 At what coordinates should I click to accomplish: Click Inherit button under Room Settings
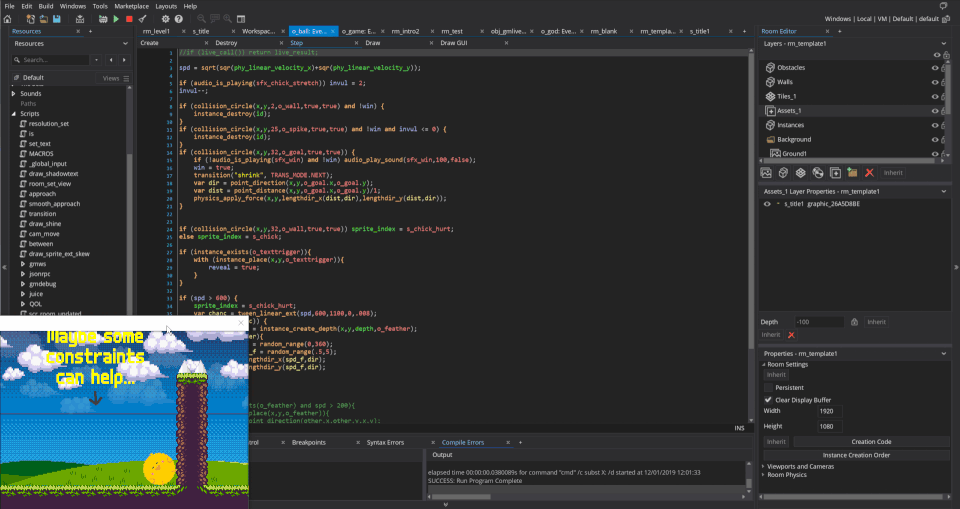[776, 375]
